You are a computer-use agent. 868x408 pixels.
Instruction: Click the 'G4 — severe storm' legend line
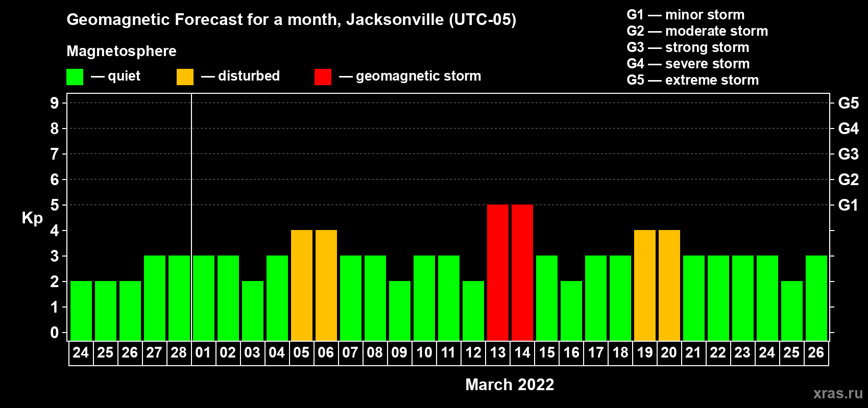pyautogui.click(x=688, y=64)
